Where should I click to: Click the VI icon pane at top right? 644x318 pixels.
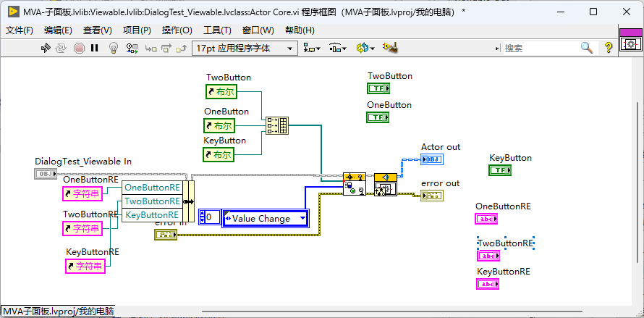[630, 40]
